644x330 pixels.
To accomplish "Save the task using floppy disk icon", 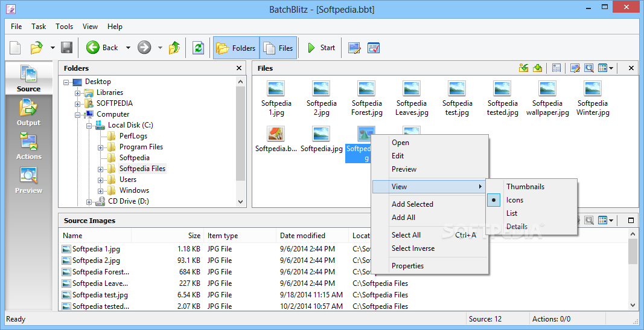I will (x=66, y=48).
